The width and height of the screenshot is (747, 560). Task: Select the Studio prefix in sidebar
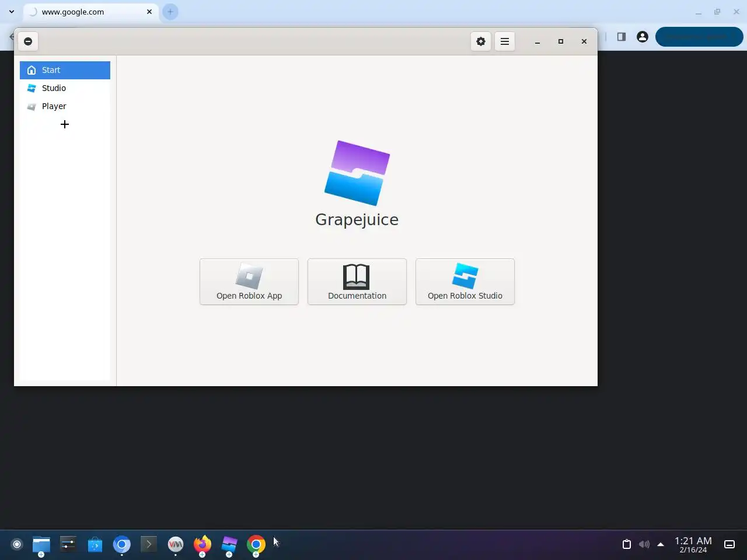coord(65,88)
